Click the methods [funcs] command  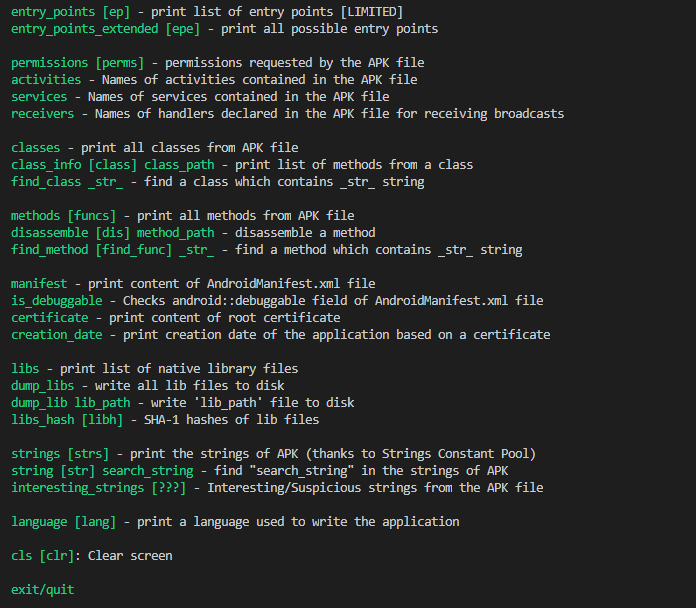[x=63, y=216]
